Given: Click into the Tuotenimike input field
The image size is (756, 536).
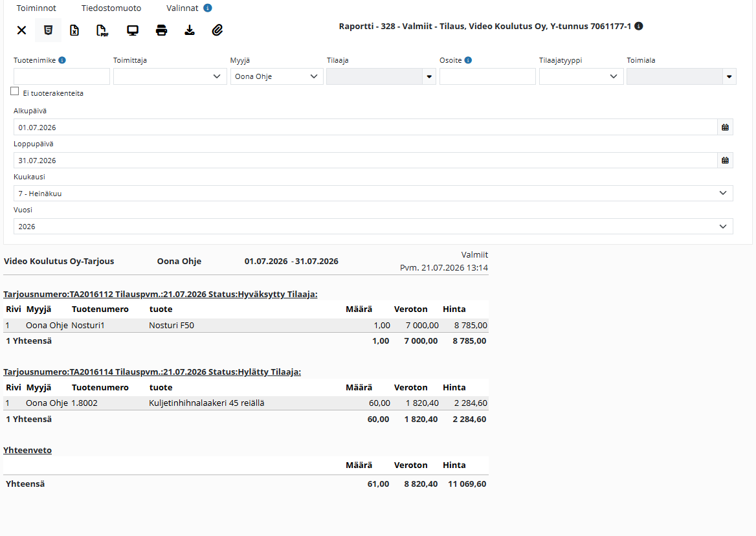Looking at the screenshot, I should [x=61, y=76].
